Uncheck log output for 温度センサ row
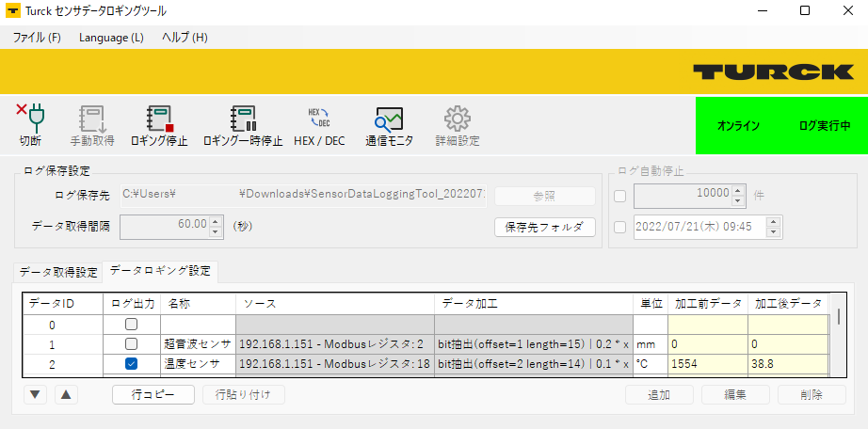The image size is (868, 429). [x=131, y=364]
